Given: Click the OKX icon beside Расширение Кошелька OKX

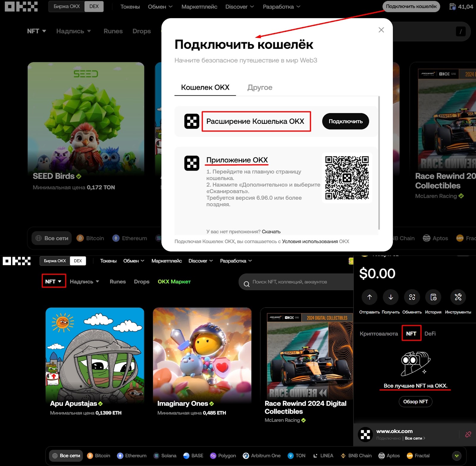Looking at the screenshot, I should (x=192, y=121).
